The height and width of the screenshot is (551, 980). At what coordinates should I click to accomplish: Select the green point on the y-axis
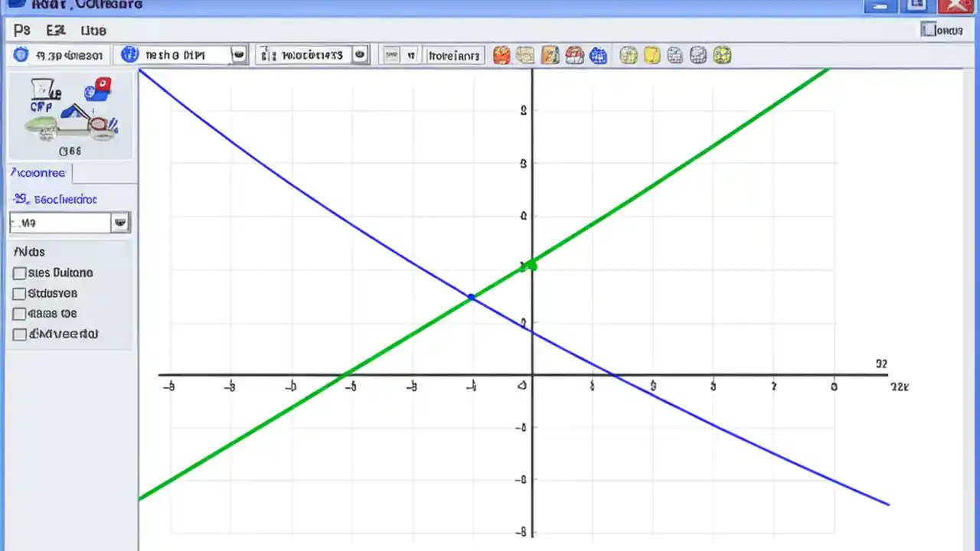[x=531, y=265]
